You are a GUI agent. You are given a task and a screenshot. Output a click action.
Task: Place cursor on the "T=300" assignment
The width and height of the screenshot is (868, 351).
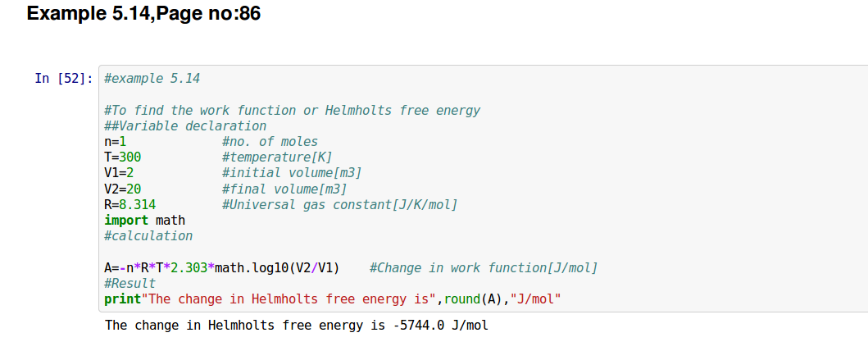(123, 157)
